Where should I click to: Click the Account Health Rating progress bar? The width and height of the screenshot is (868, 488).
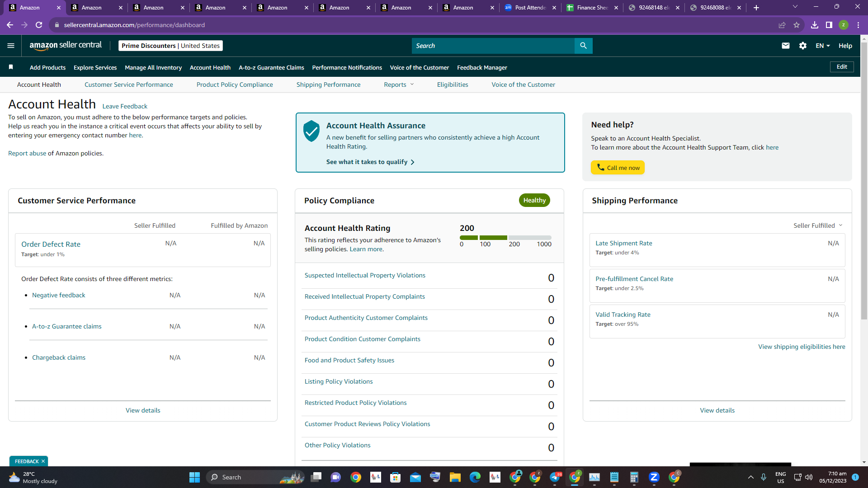tap(505, 238)
